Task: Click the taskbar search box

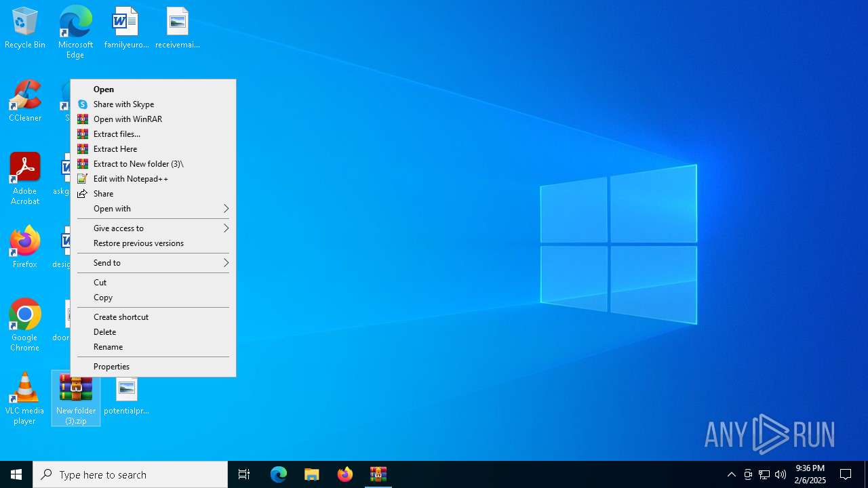Action: pyautogui.click(x=130, y=474)
